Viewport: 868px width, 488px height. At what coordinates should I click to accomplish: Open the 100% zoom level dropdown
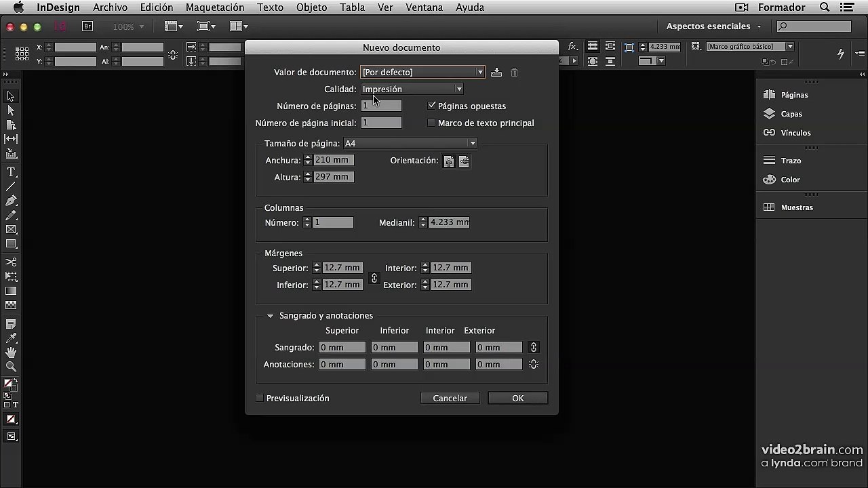127,26
